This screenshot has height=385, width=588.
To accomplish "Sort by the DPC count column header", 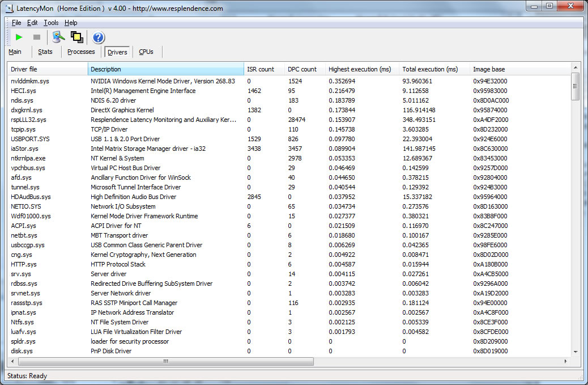I will click(302, 69).
